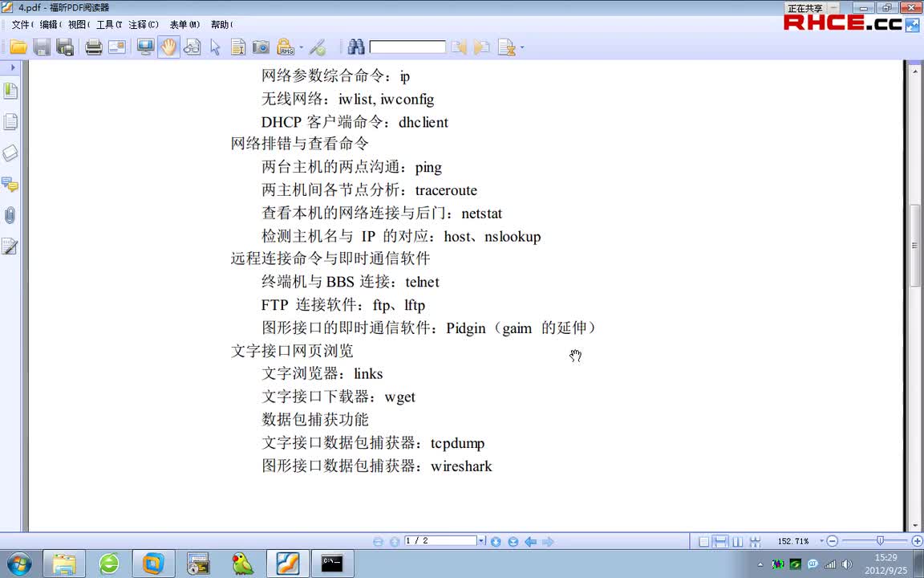Select the Hand tool
The height and width of the screenshot is (578, 924).
pyautogui.click(x=168, y=47)
